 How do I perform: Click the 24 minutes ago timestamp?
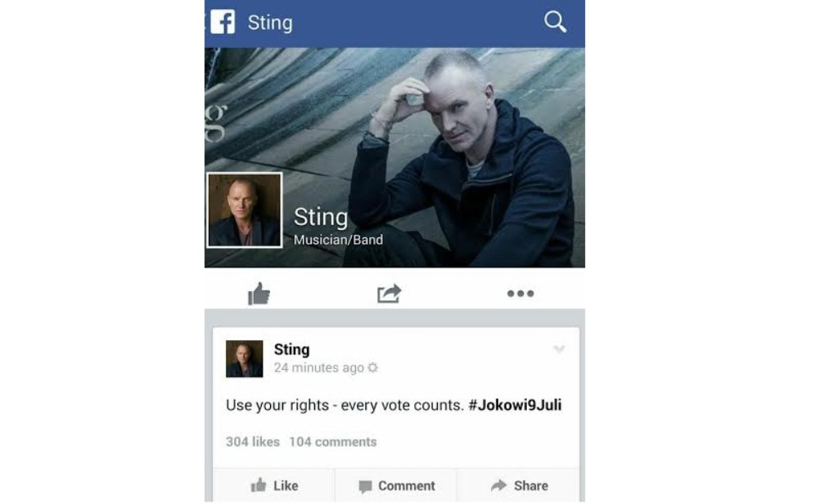click(319, 367)
